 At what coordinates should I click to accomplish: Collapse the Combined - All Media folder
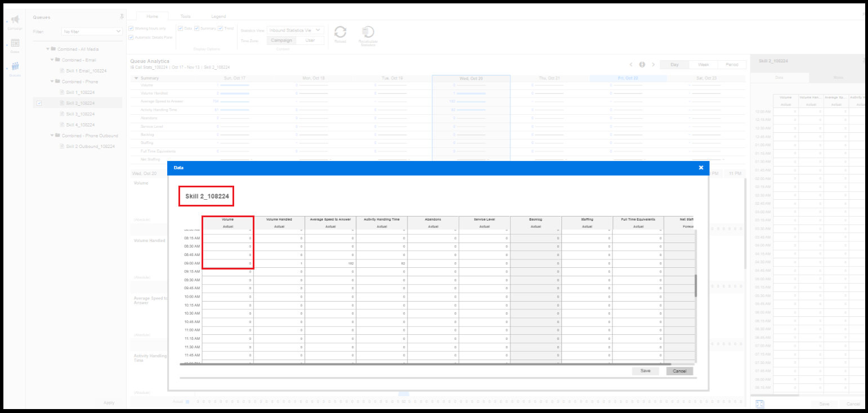pos(48,49)
